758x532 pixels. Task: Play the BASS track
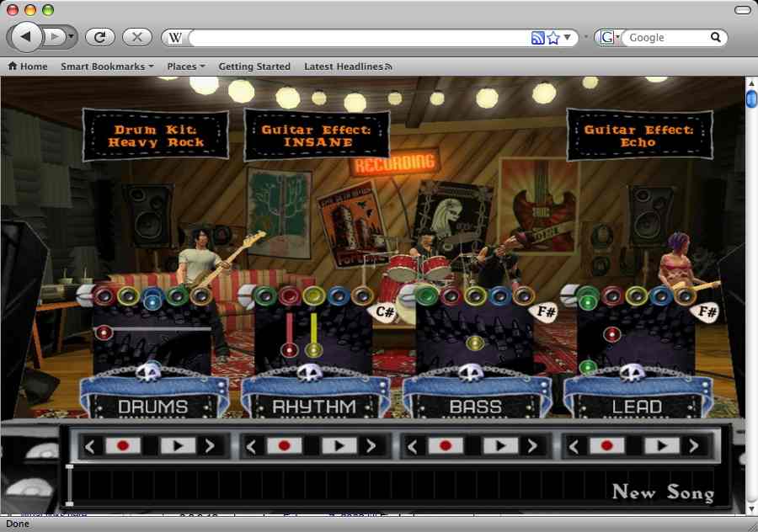[x=501, y=445]
